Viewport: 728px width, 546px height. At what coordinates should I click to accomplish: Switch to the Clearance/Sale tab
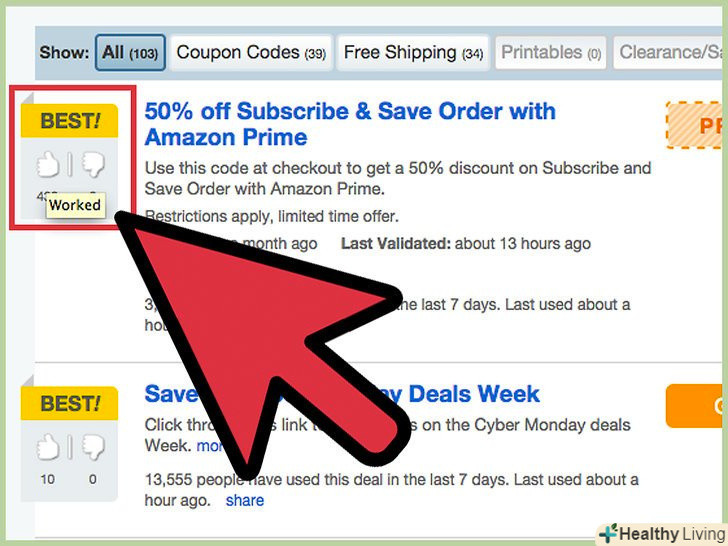tap(672, 53)
